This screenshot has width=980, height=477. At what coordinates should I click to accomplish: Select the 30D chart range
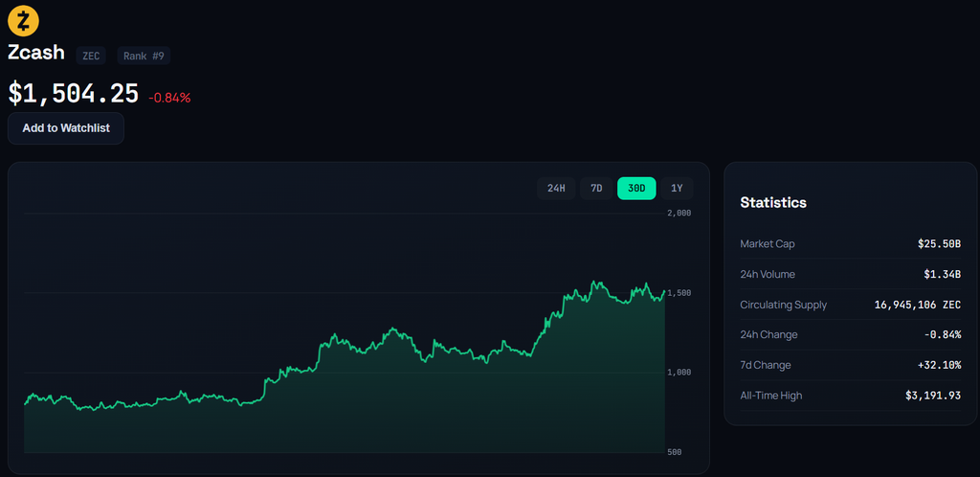(636, 188)
